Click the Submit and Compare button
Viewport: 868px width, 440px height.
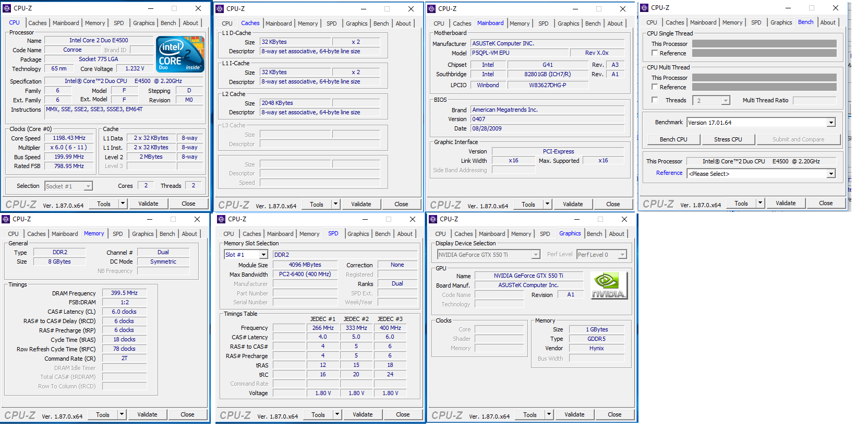pos(798,139)
